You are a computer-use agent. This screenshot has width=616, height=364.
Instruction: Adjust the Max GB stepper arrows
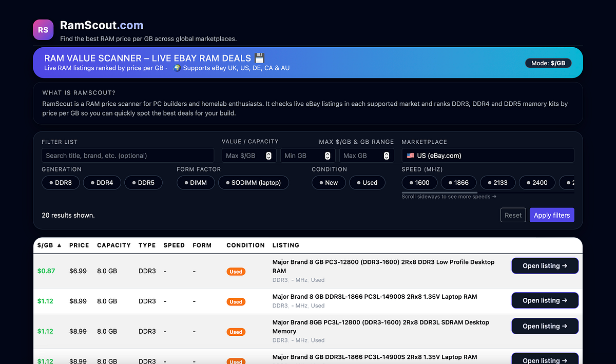(387, 156)
